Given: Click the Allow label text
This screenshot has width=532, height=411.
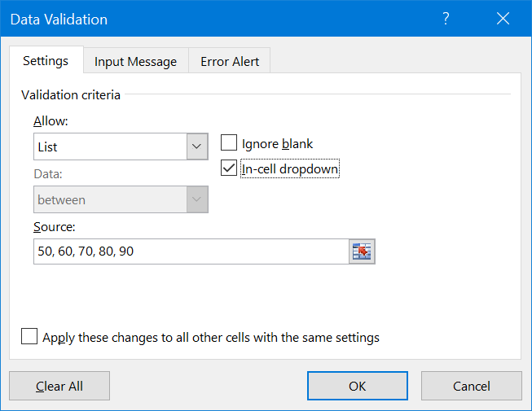Looking at the screenshot, I should pyautogui.click(x=51, y=121).
